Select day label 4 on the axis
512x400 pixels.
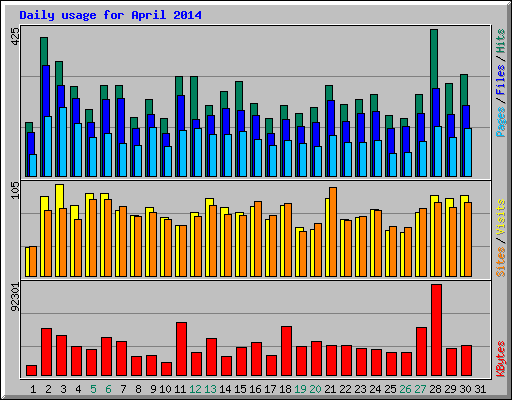[78, 389]
